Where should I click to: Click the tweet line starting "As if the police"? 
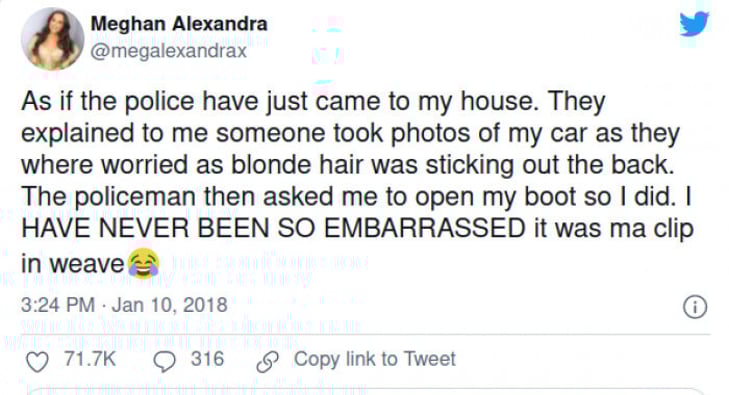pos(313,102)
